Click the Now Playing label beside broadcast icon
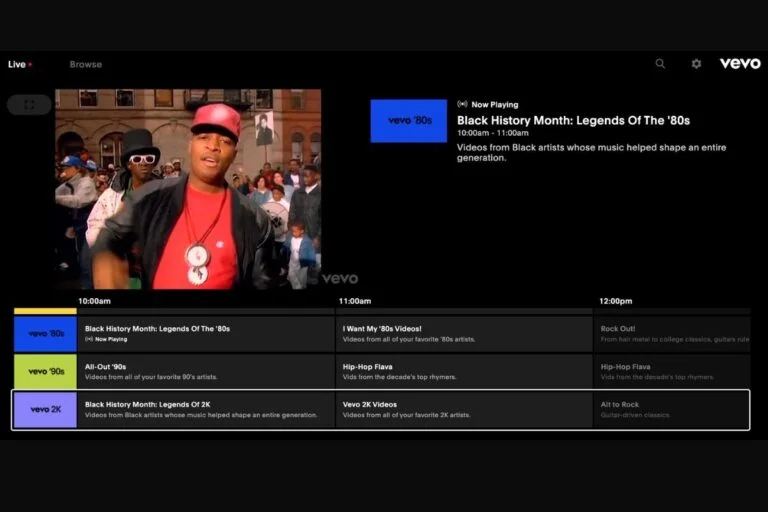768x512 pixels. coord(495,104)
